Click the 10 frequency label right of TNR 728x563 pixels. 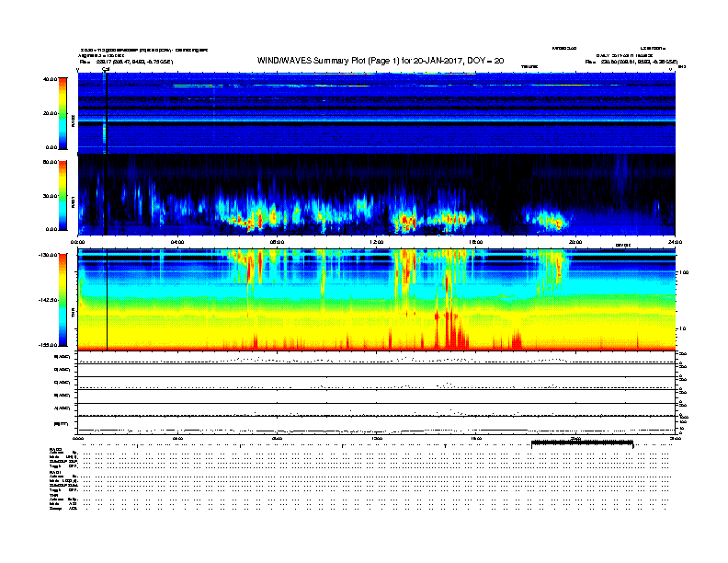pos(684,328)
